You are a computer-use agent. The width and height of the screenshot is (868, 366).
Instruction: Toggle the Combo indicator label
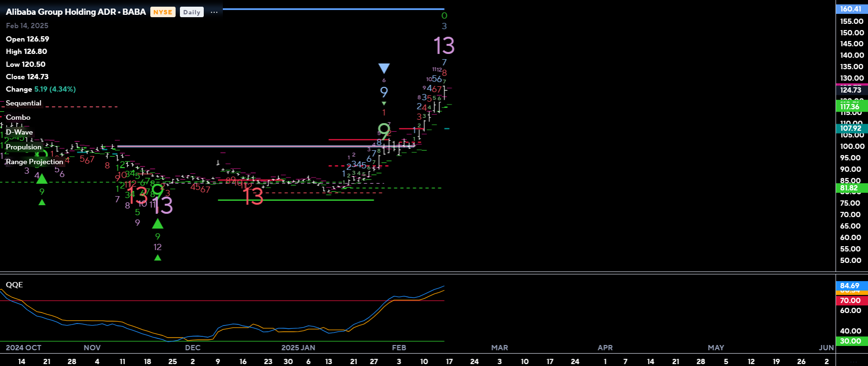pyautogui.click(x=18, y=117)
